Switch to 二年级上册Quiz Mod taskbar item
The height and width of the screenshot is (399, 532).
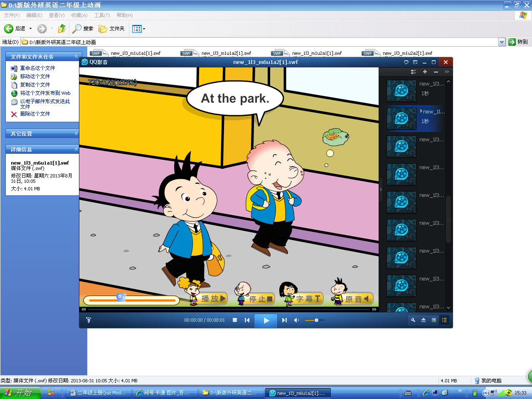99,393
